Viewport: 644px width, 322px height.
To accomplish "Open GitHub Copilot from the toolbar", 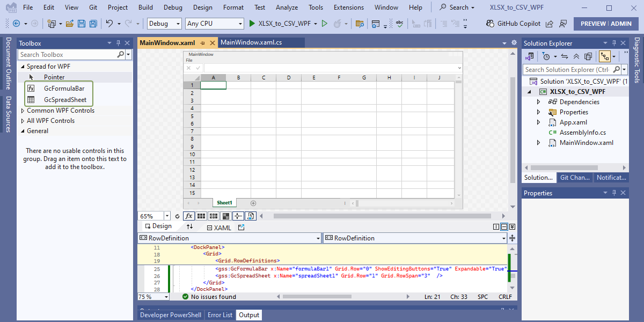I will (x=513, y=24).
